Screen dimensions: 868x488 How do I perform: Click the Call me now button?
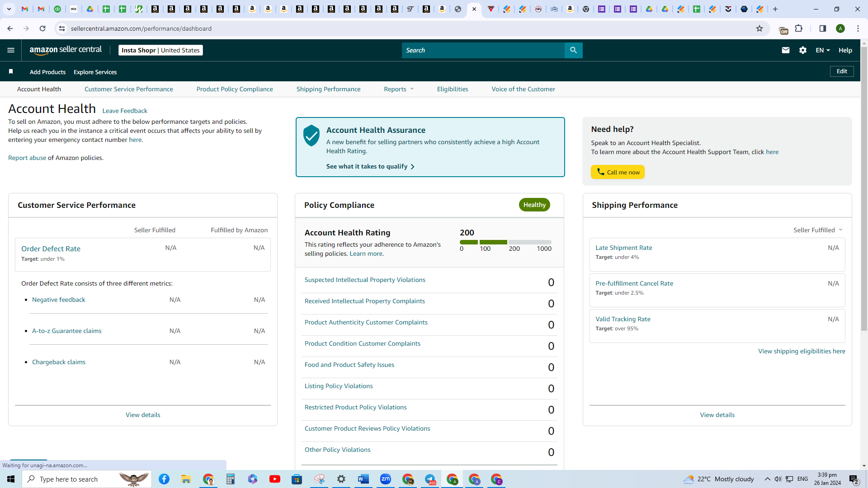(618, 172)
